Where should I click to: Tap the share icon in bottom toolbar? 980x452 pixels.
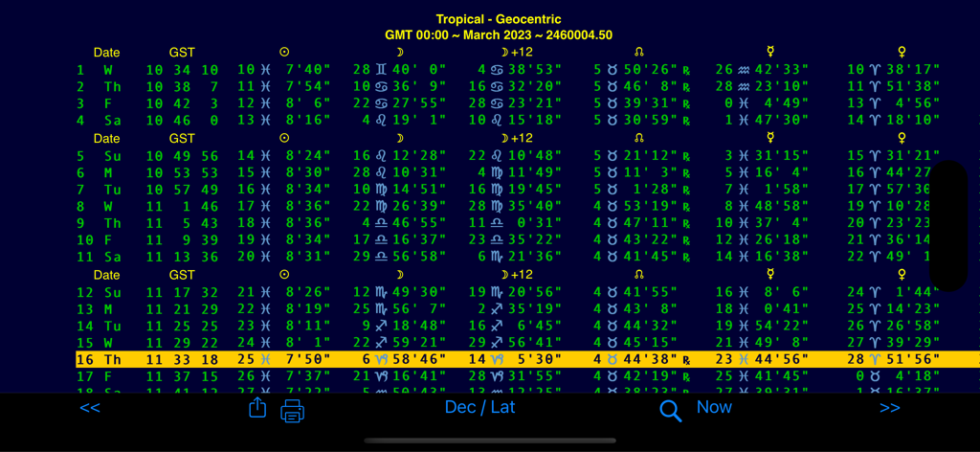[257, 409]
